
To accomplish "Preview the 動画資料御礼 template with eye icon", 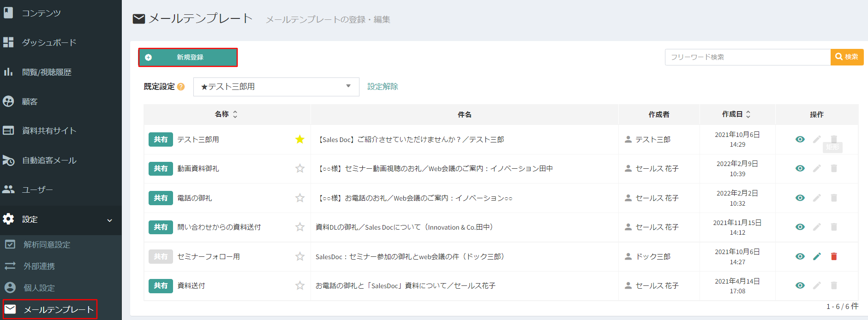I will pyautogui.click(x=800, y=168).
